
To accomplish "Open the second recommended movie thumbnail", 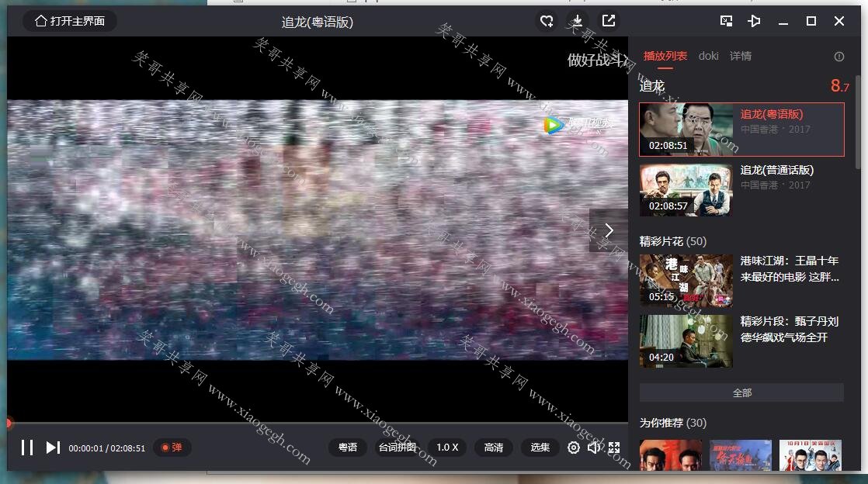I will tap(741, 455).
